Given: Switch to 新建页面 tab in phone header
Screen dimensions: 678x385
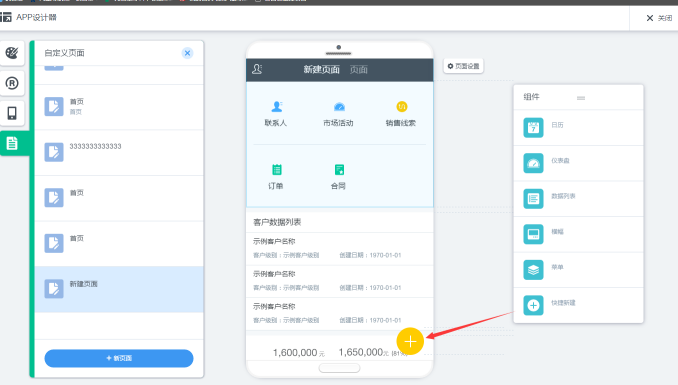Looking at the screenshot, I should (x=321, y=70).
